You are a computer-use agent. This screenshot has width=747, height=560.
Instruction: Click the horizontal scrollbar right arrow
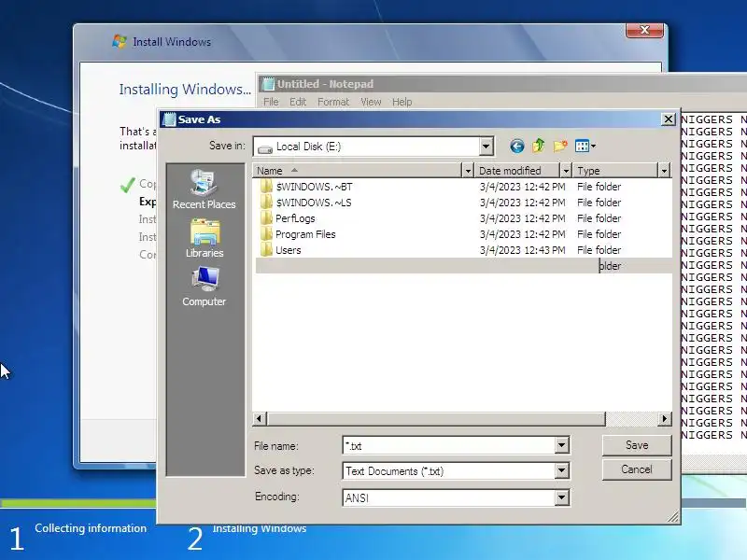coord(665,418)
